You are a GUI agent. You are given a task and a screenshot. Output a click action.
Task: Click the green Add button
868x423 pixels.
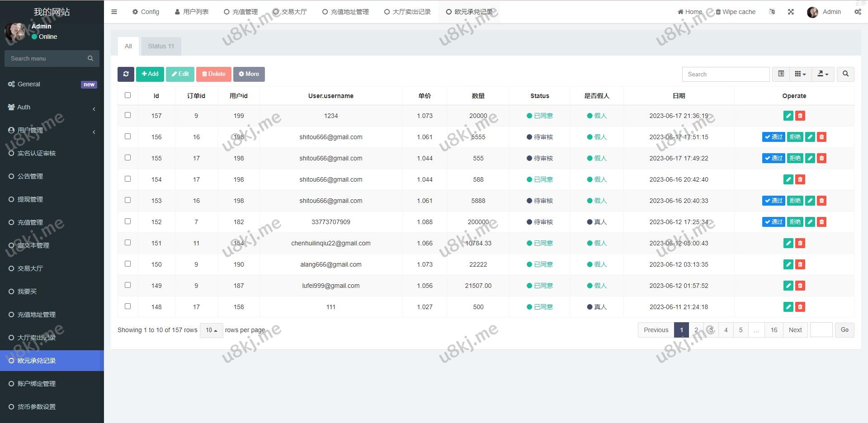click(x=150, y=74)
